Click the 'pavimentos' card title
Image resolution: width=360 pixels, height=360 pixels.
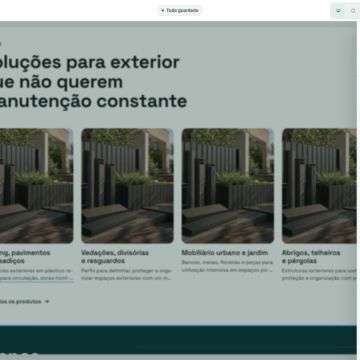[x=25, y=257]
